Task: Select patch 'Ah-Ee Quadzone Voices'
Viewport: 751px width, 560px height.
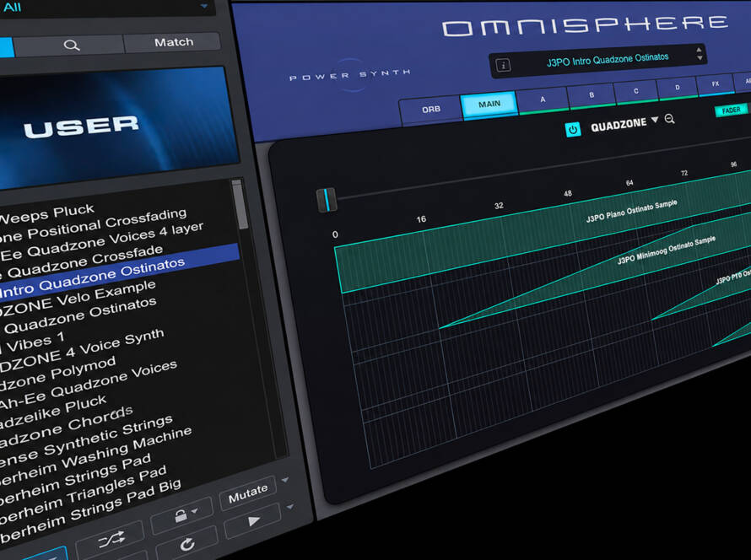Action: 88,385
